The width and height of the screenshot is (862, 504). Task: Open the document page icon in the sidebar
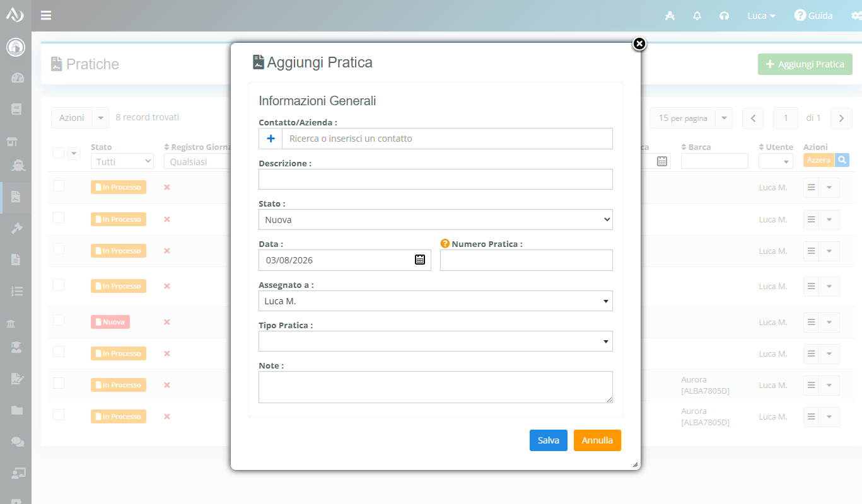coord(16,259)
